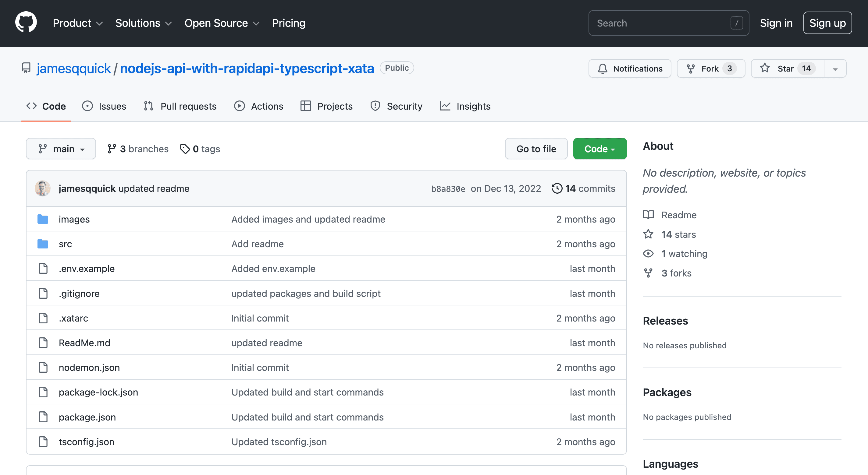Viewport: 868px width, 475px height.
Task: Click the images folder icon
Action: pos(43,219)
